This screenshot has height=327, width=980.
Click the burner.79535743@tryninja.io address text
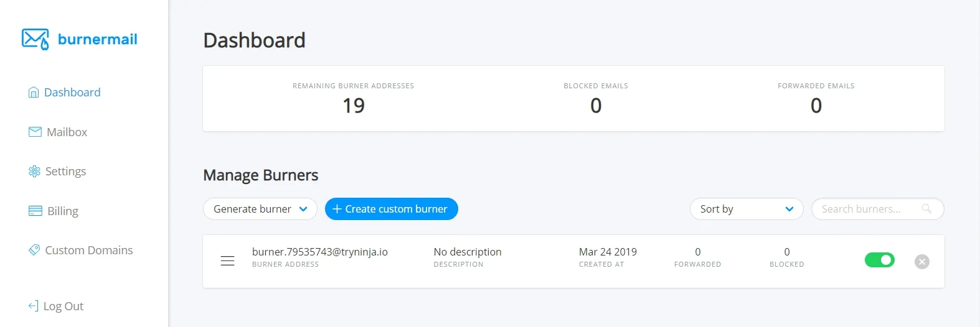(x=320, y=252)
